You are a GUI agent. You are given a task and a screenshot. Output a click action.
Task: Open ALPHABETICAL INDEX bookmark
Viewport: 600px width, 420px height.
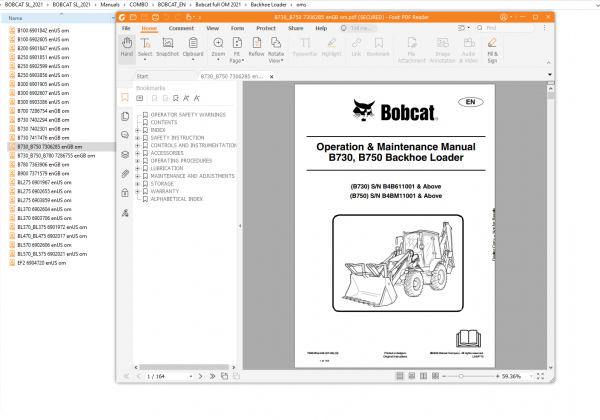[177, 199]
